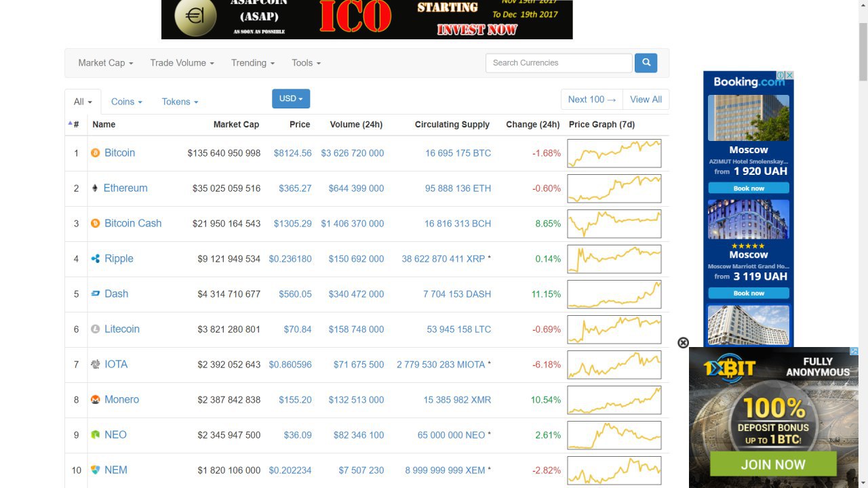This screenshot has width=868, height=488.
Task: Sort by Circulating Supply column header
Action: [x=452, y=125]
